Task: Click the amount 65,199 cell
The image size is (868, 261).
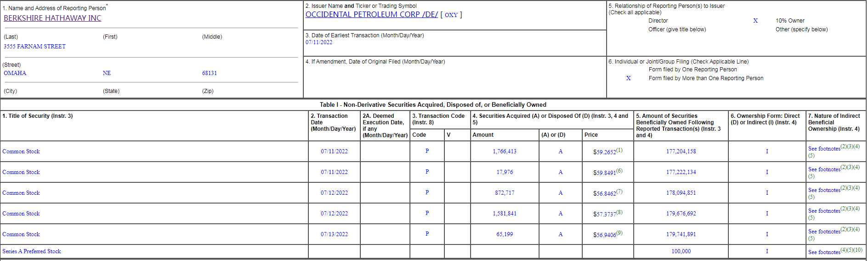Action: pyautogui.click(x=505, y=234)
